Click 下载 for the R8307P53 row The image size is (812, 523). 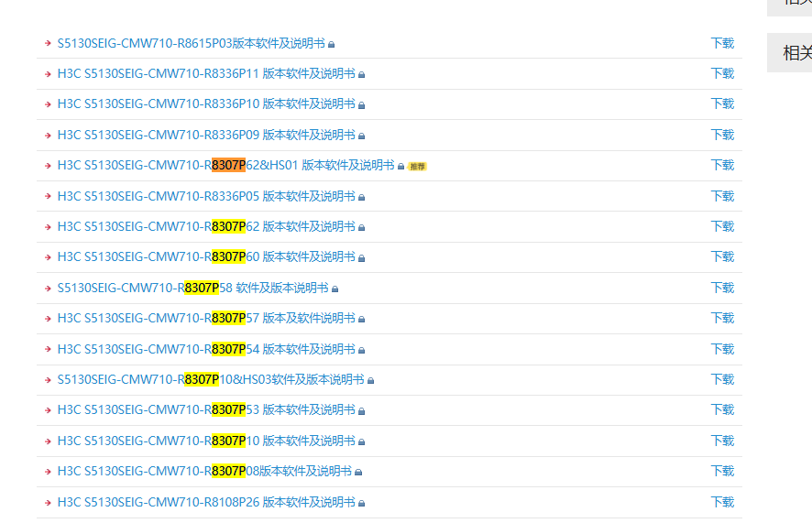[x=722, y=410]
